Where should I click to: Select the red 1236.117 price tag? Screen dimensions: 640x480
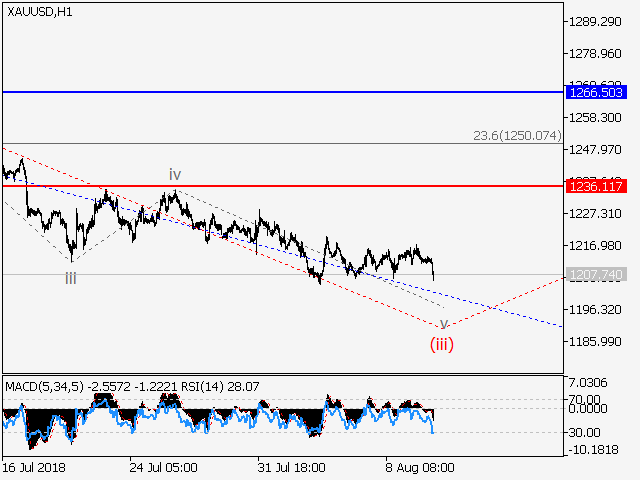[x=596, y=186]
